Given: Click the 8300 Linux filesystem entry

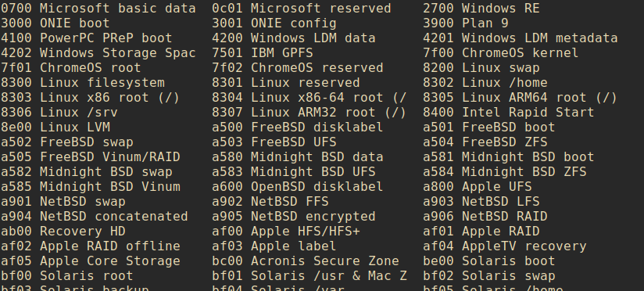Looking at the screenshot, I should 83,83.
